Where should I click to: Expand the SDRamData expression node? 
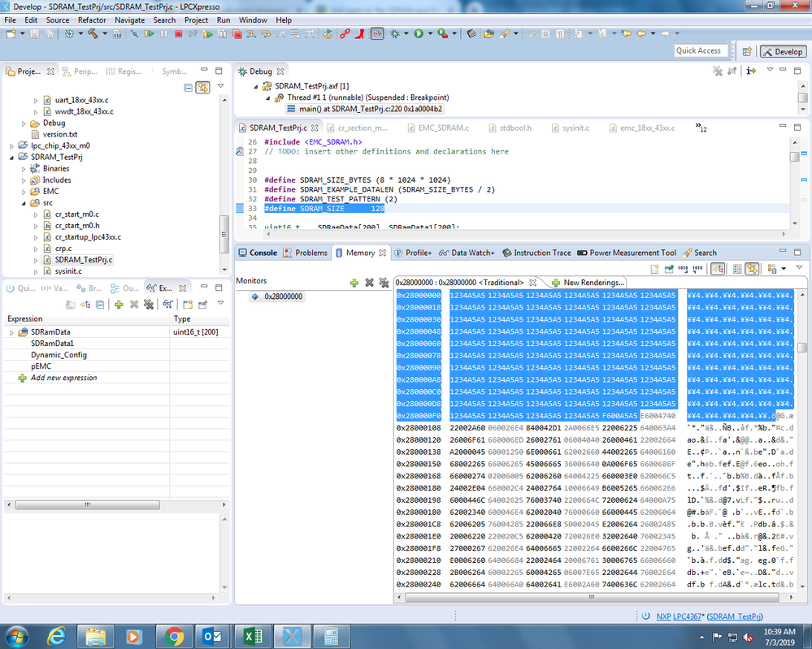pos(11,332)
